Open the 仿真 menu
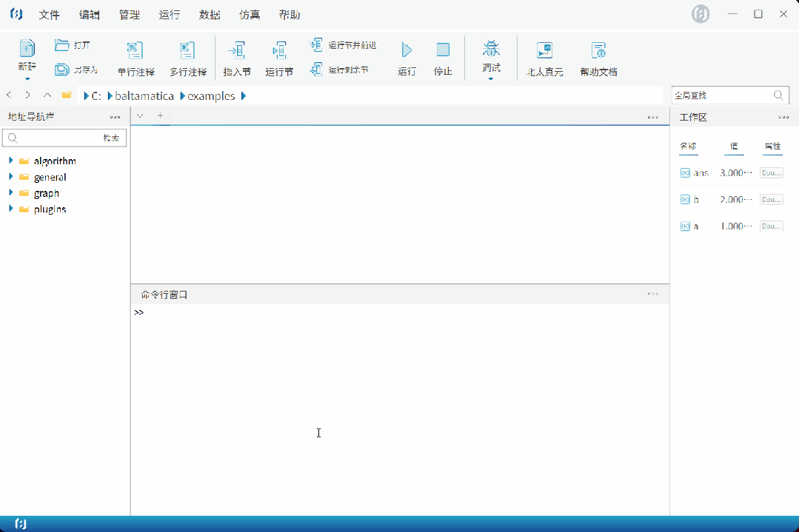799x532 pixels. tap(250, 15)
